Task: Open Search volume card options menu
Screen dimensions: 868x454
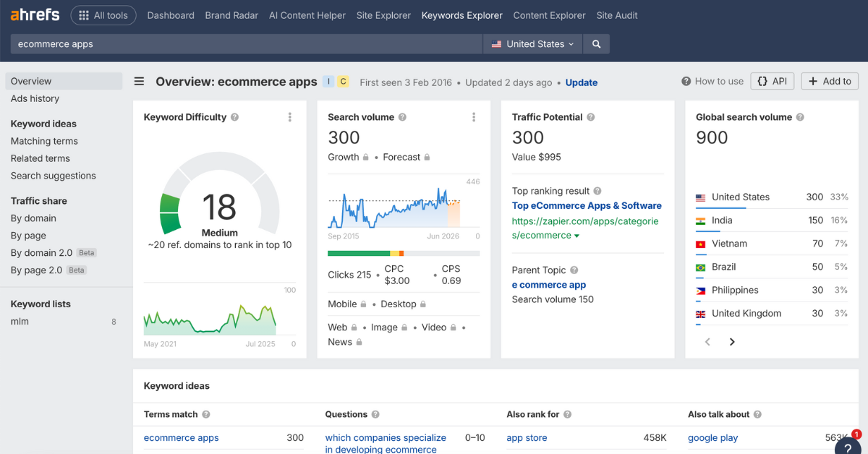Action: [474, 117]
